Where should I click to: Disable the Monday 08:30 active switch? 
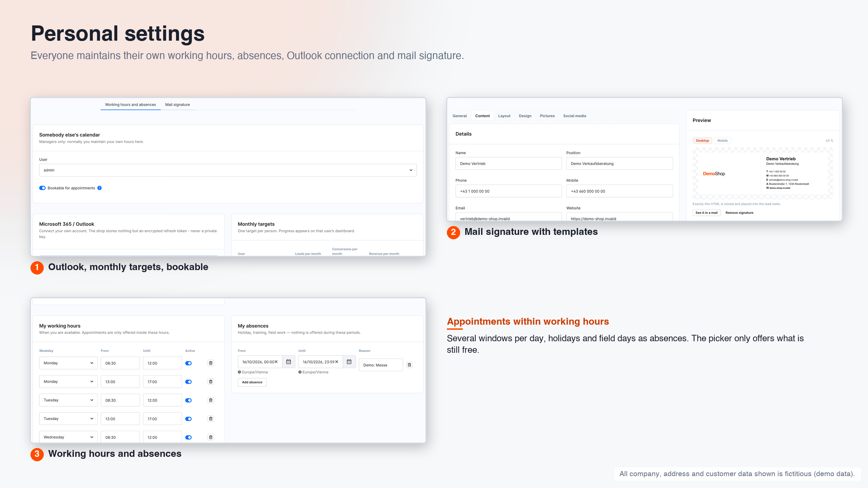(x=189, y=363)
